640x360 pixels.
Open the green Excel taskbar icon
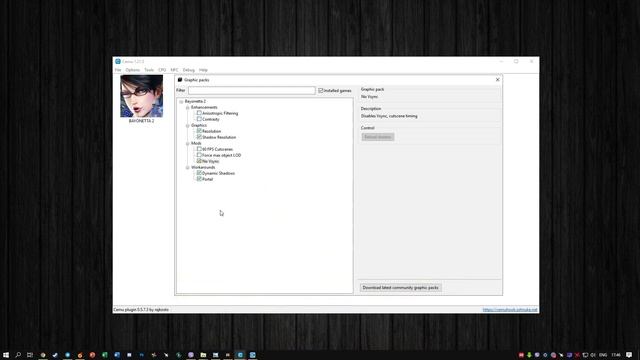[104, 355]
